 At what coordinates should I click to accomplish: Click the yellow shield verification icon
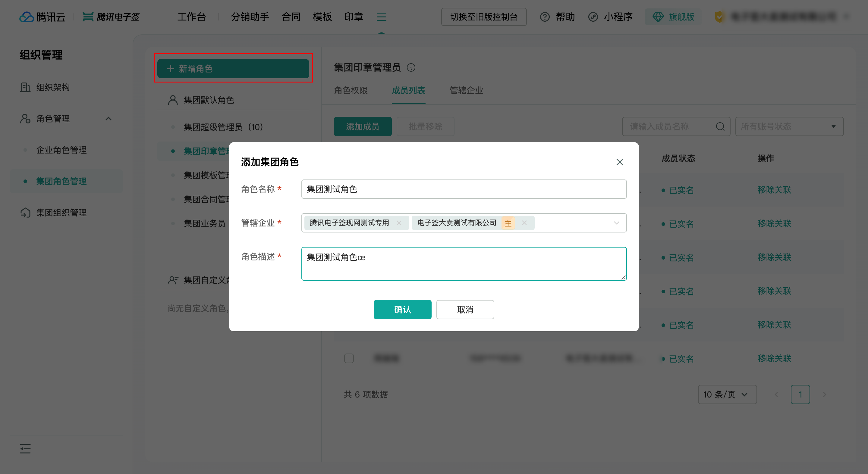(x=719, y=17)
